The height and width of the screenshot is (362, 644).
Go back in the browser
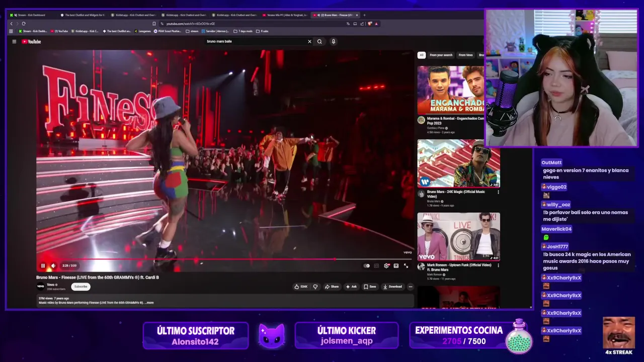12,24
